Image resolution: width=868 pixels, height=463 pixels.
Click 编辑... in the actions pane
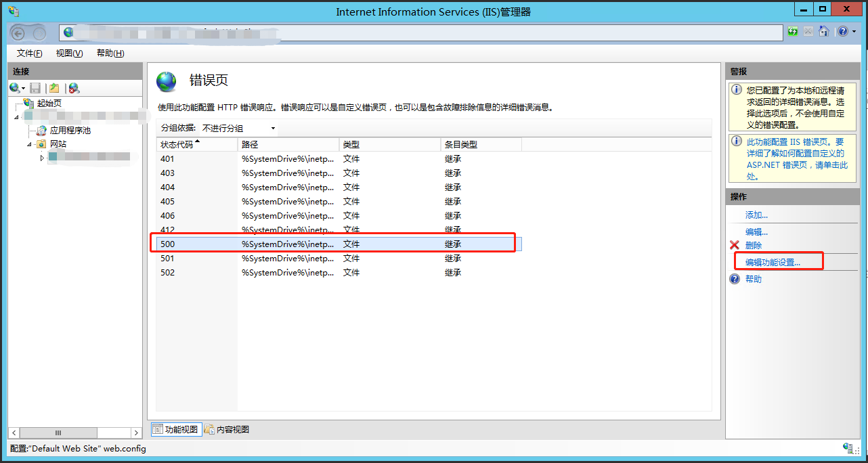(x=756, y=231)
